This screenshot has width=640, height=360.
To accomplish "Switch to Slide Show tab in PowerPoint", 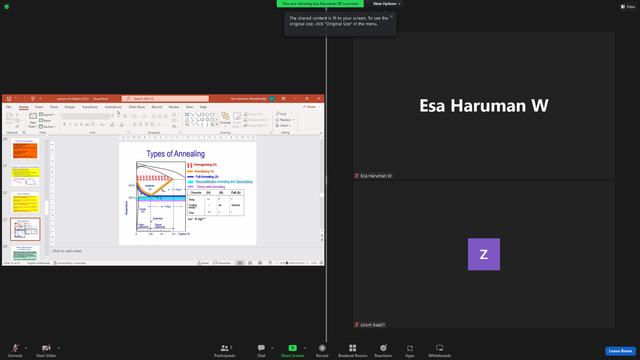I will click(137, 107).
